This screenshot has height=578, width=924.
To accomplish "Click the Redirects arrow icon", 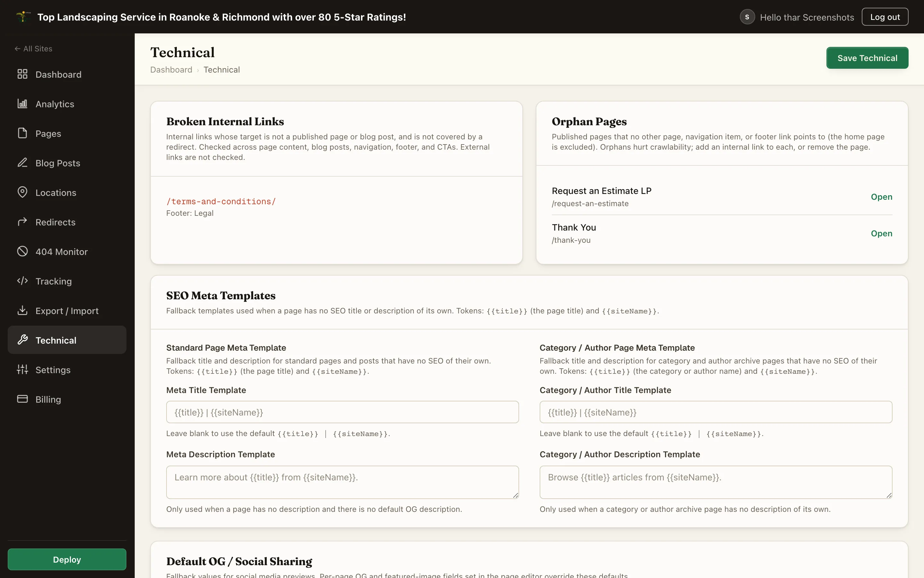I will 22,222.
